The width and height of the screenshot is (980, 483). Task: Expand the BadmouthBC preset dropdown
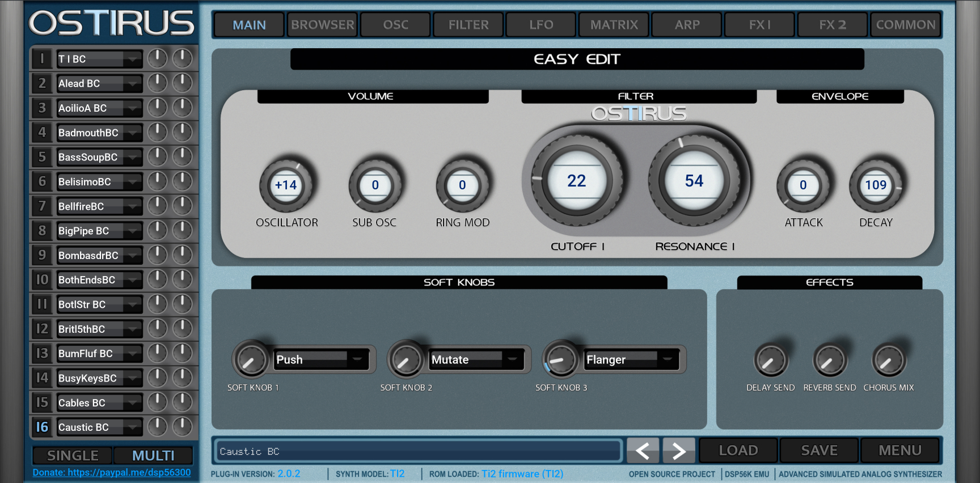[x=133, y=133]
